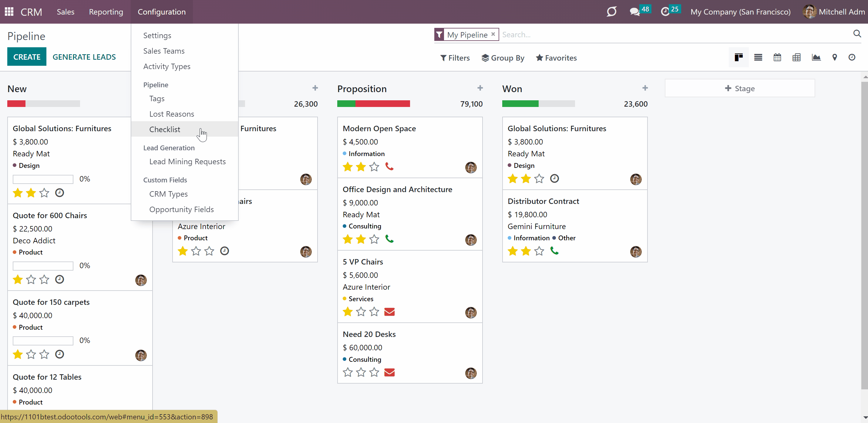Click GENERATE LEADS button
The image size is (868, 423).
[84, 57]
